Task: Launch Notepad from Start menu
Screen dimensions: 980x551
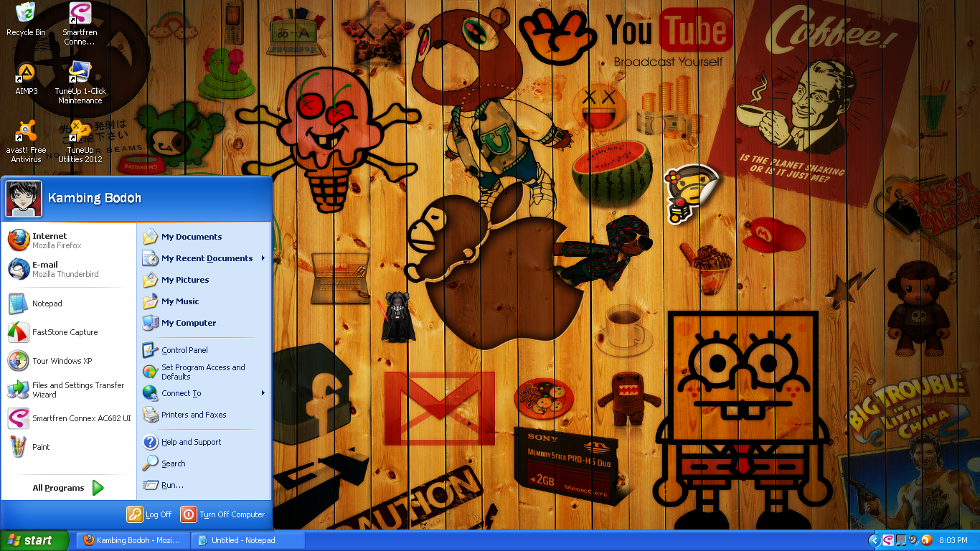Action: click(69, 303)
